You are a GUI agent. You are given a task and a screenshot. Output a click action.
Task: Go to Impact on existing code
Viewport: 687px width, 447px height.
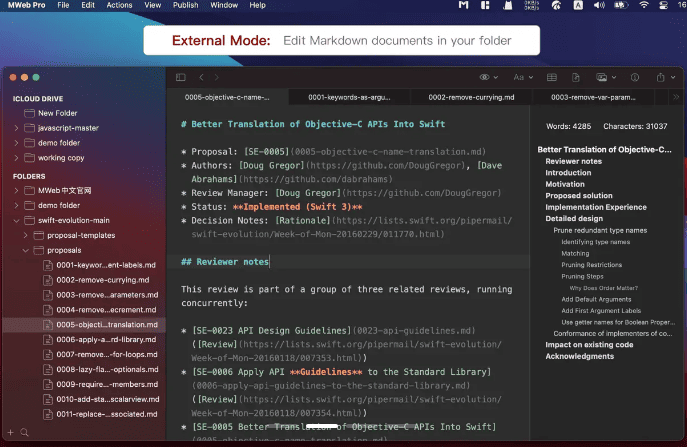click(589, 345)
